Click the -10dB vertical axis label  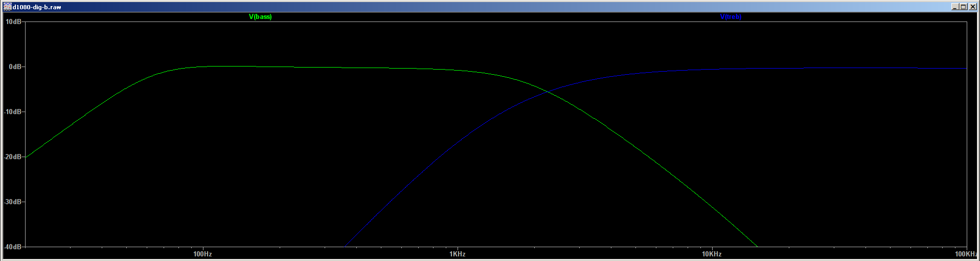tap(13, 112)
